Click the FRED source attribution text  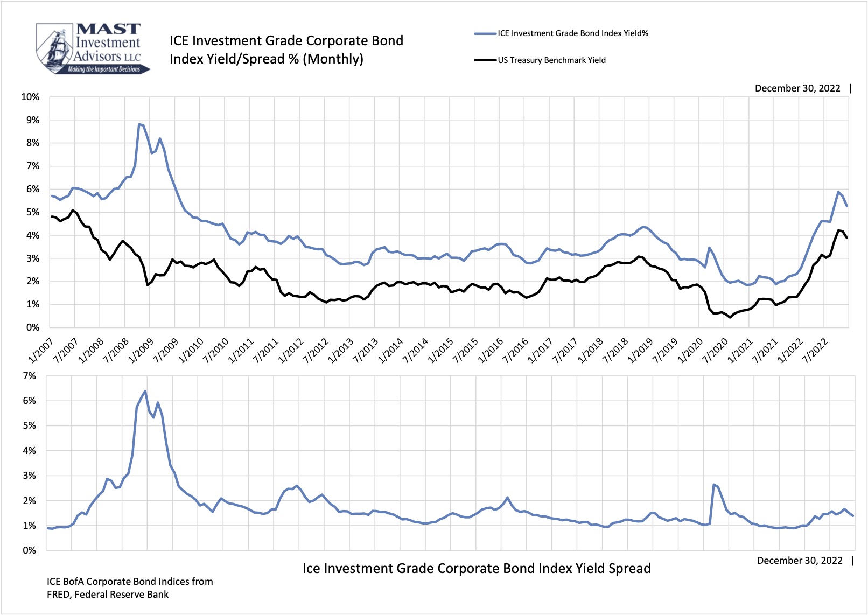pos(129,588)
